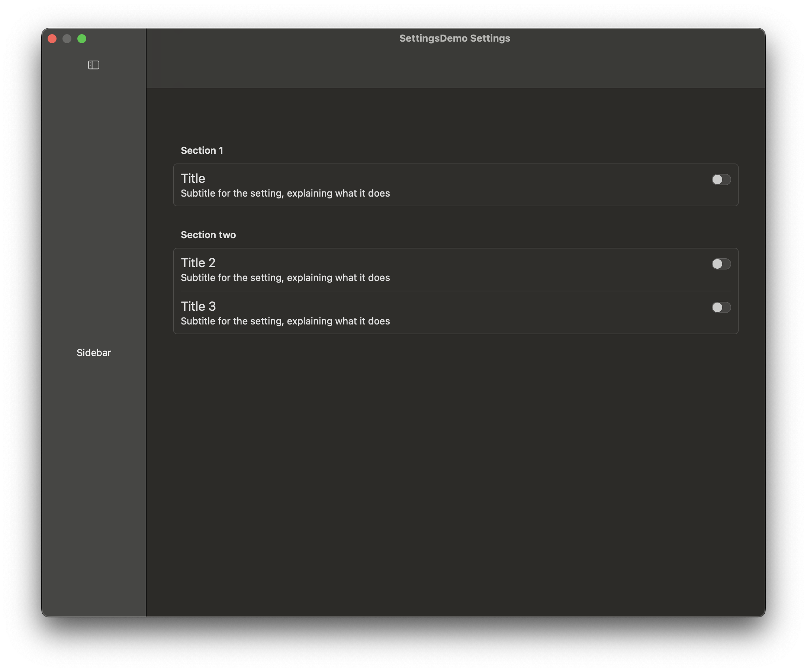
Task: Select the subtitle text under "Title"
Action: 285,193
